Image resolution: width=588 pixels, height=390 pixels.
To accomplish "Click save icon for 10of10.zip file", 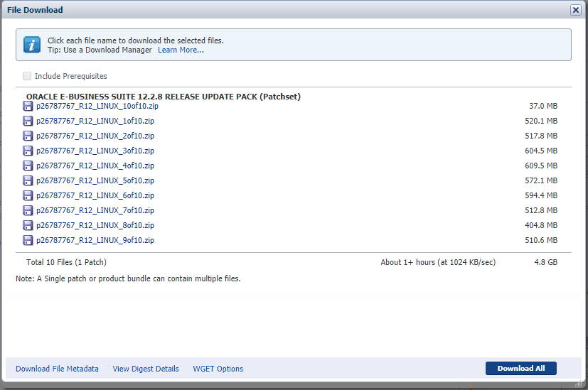I will coord(28,106).
